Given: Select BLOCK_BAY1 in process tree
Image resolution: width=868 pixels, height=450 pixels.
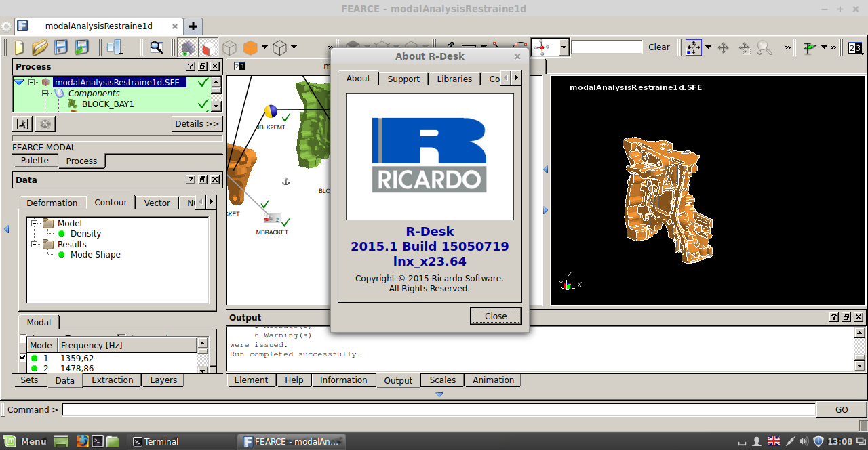Looking at the screenshot, I should [108, 104].
